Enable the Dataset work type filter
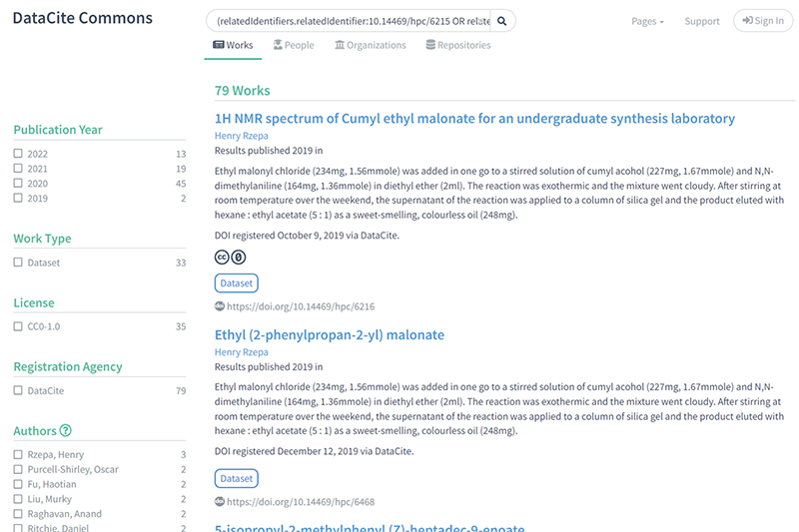The height and width of the screenshot is (532, 799). tap(18, 263)
